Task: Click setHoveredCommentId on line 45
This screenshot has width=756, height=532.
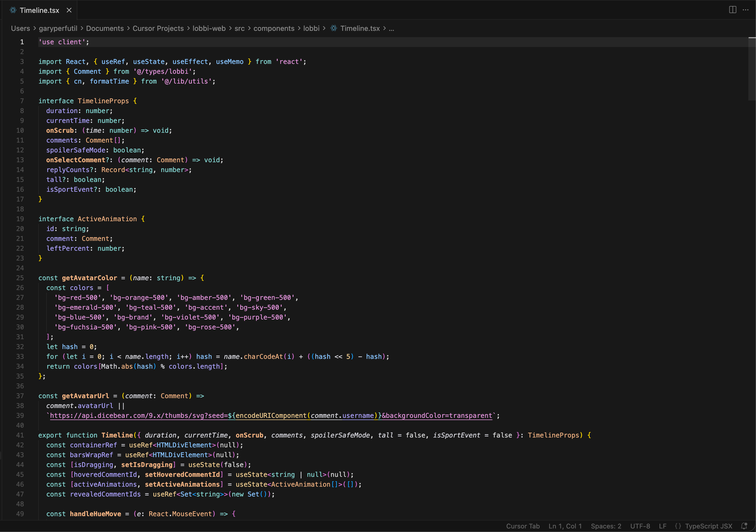Action: (x=182, y=474)
